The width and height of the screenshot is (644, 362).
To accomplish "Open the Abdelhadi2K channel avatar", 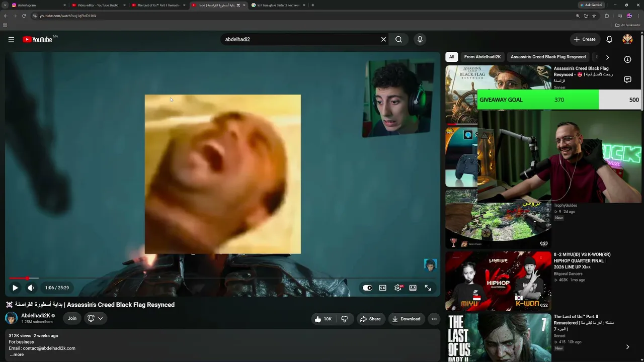I will [x=11, y=318].
